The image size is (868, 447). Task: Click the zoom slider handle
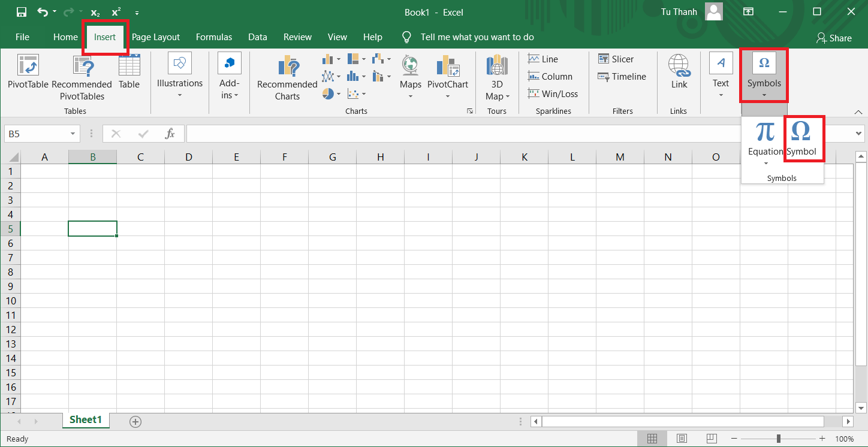click(x=778, y=439)
